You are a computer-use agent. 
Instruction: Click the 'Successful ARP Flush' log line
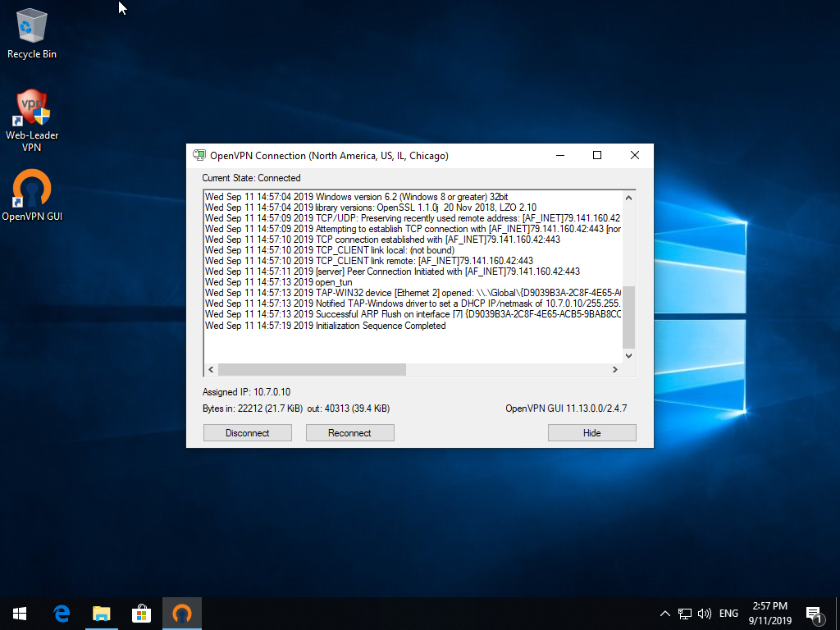click(413, 314)
